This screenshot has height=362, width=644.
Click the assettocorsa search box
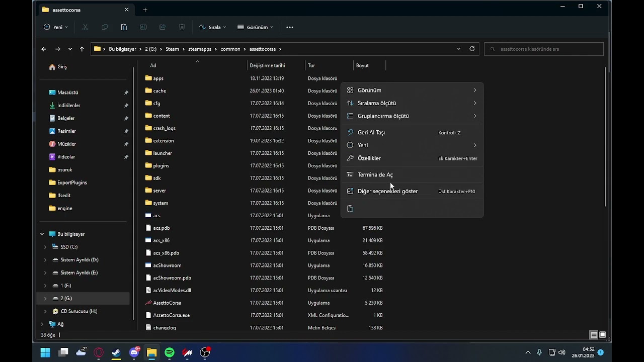click(544, 49)
